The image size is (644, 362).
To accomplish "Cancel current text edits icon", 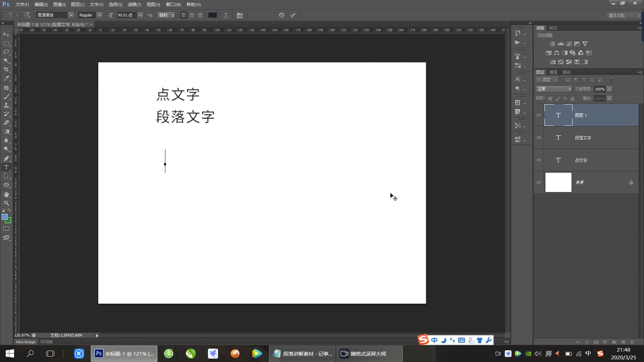I will point(281,15).
